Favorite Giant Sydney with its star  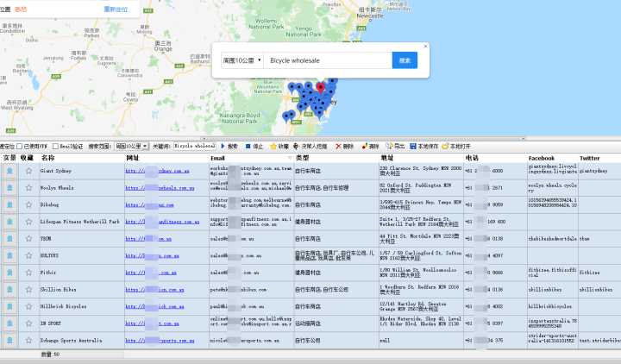(x=28, y=171)
